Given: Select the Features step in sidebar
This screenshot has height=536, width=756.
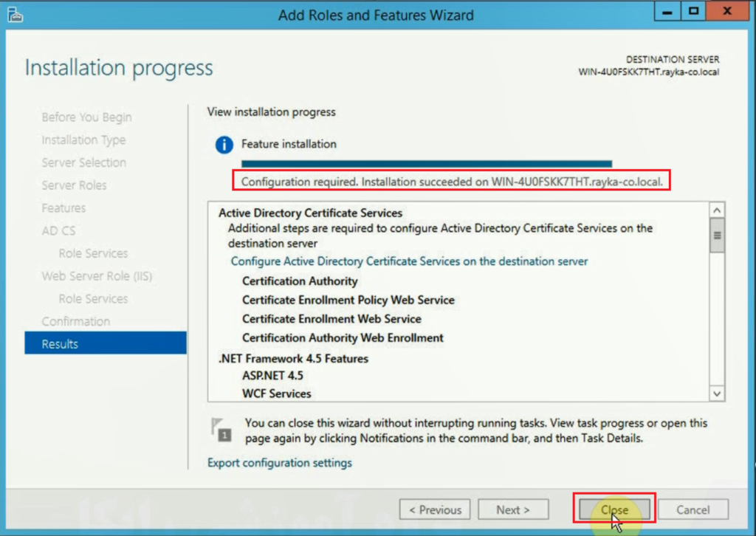Looking at the screenshot, I should click(63, 207).
